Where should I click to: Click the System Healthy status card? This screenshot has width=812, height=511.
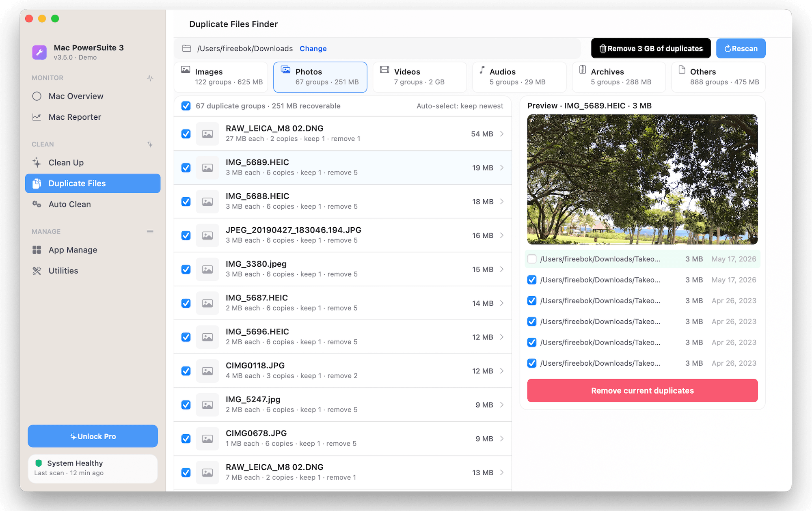click(93, 468)
